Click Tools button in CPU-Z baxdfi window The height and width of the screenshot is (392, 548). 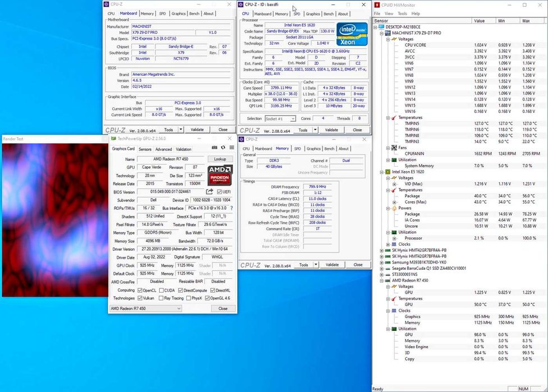[x=303, y=130]
